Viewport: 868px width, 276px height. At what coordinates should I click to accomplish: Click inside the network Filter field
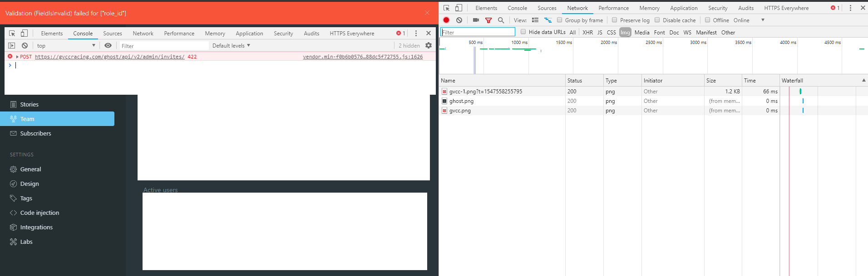(478, 32)
